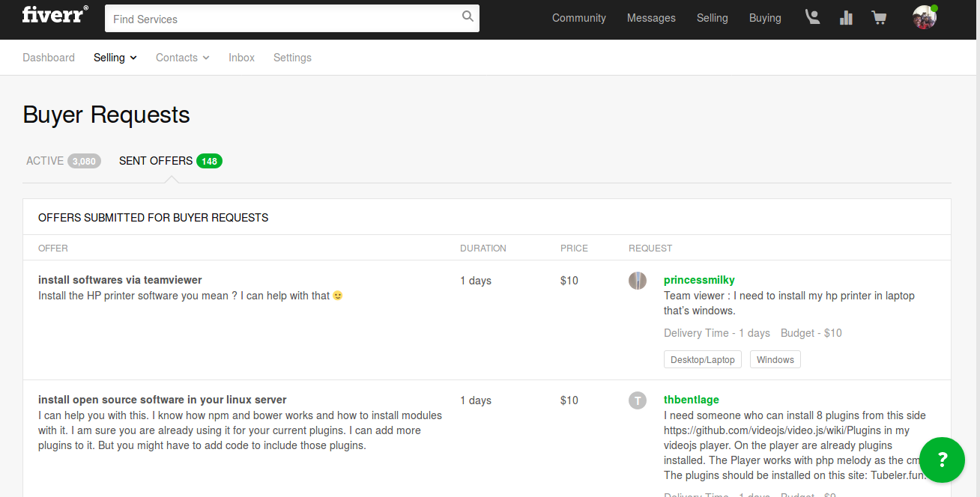Click the search magnifier icon
The width and height of the screenshot is (980, 497).
pyautogui.click(x=468, y=16)
